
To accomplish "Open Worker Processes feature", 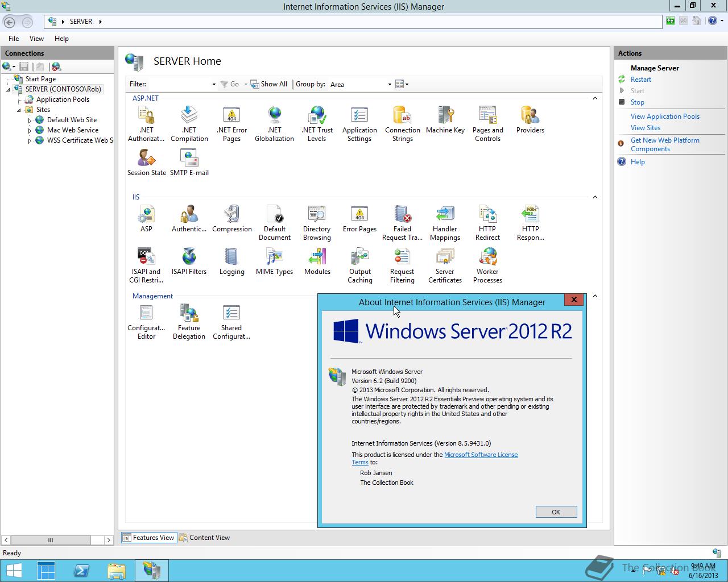I will pos(488,265).
